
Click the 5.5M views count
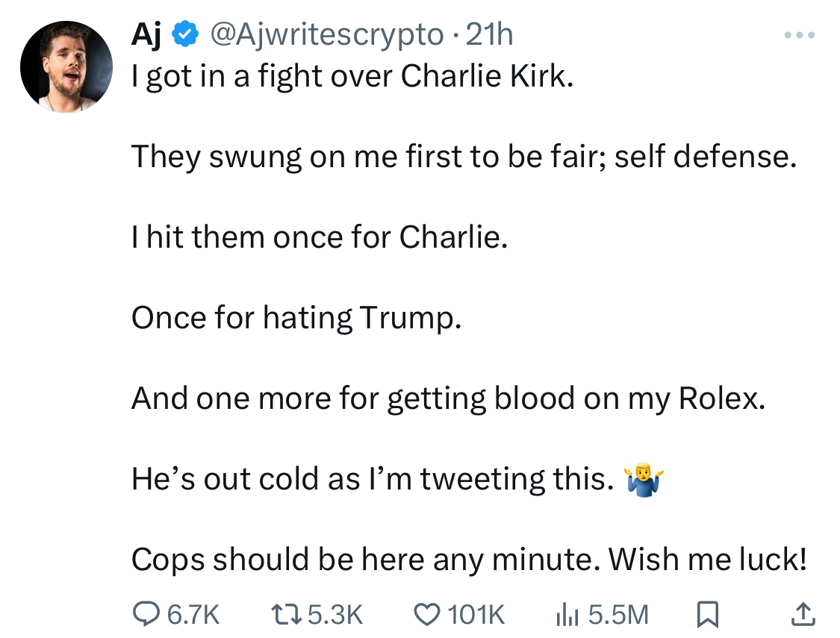coord(618,614)
